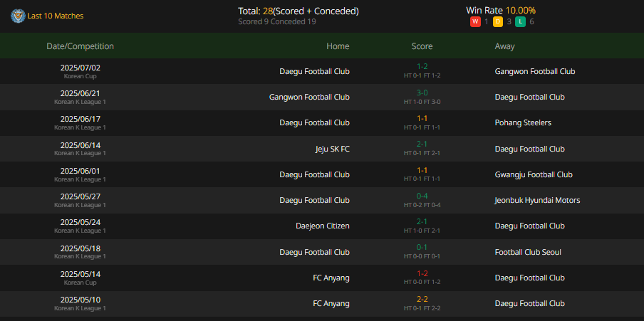Open Jeonbuk Hyundai Motors team link

537,200
